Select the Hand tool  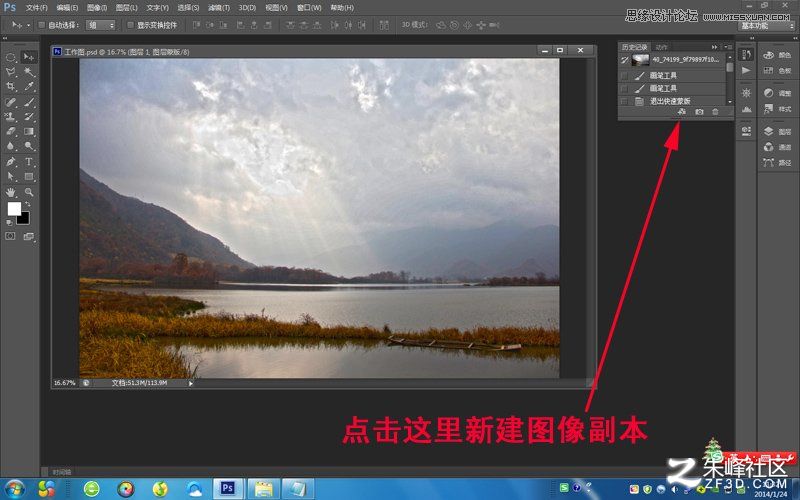click(x=10, y=192)
